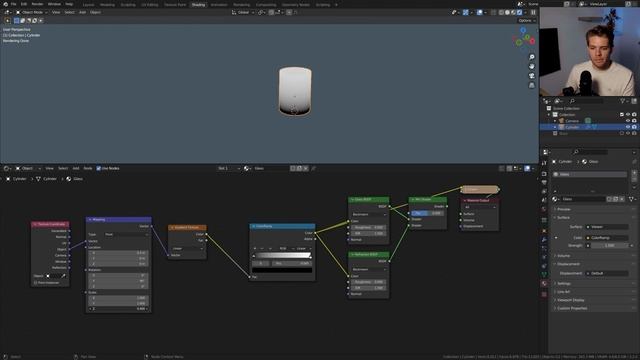Click the ColorRamp black color swatch
This screenshot has height=360, width=640.
coord(282,270)
